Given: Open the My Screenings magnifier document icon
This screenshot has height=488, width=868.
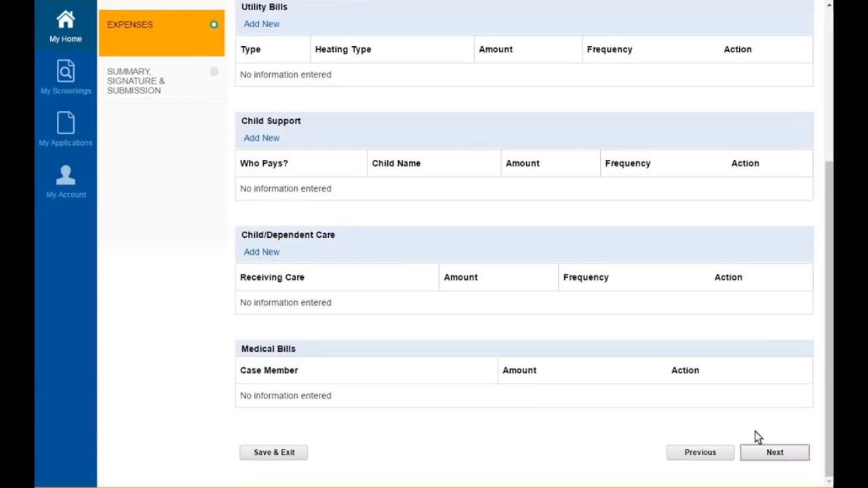Looking at the screenshot, I should pyautogui.click(x=66, y=71).
